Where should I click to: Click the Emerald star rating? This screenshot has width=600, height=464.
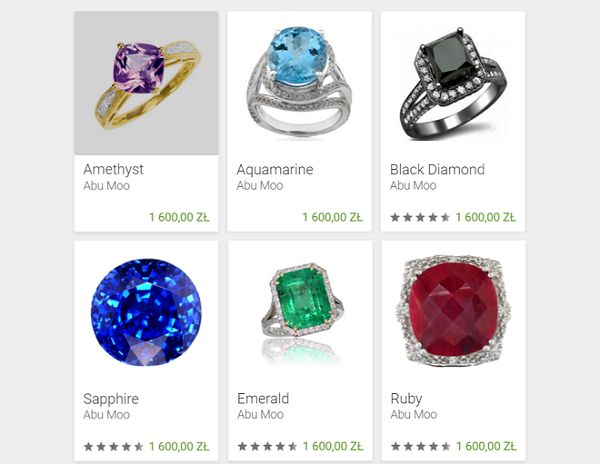(267, 446)
